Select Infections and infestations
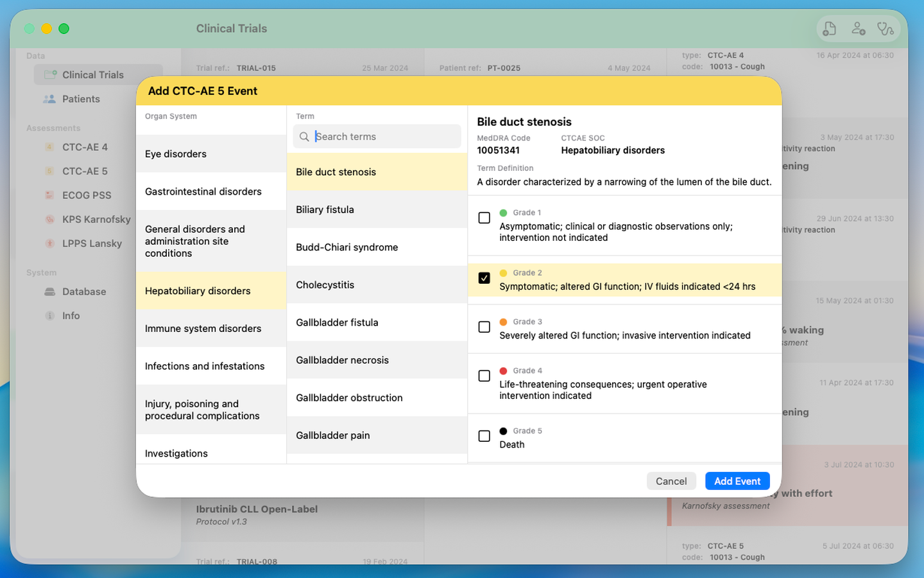Image resolution: width=924 pixels, height=578 pixels. click(x=211, y=366)
